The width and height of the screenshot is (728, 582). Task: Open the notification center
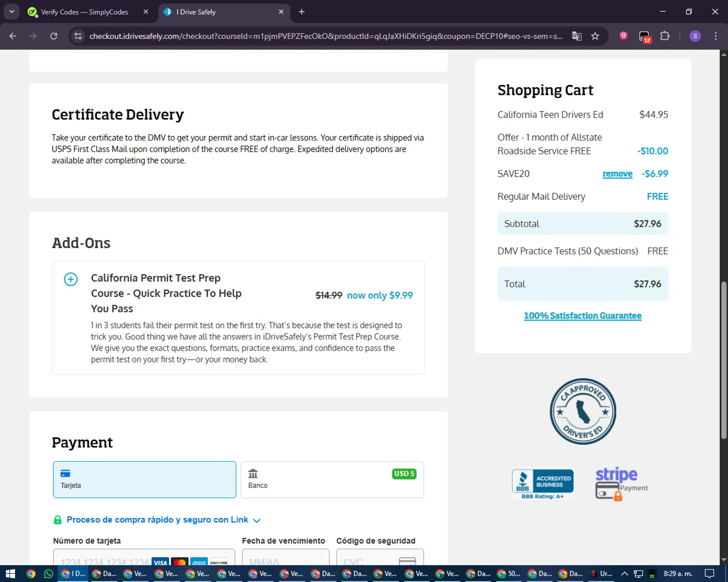(709, 574)
